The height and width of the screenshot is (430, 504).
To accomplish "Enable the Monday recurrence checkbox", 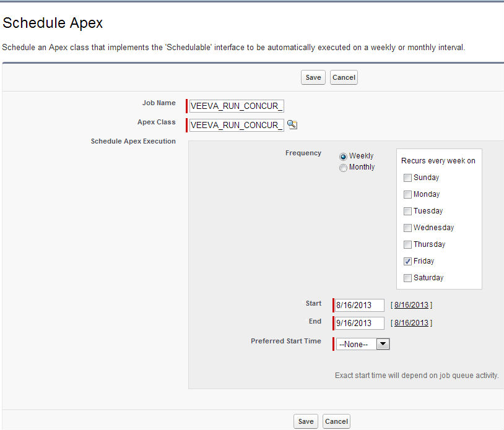I will 407,195.
